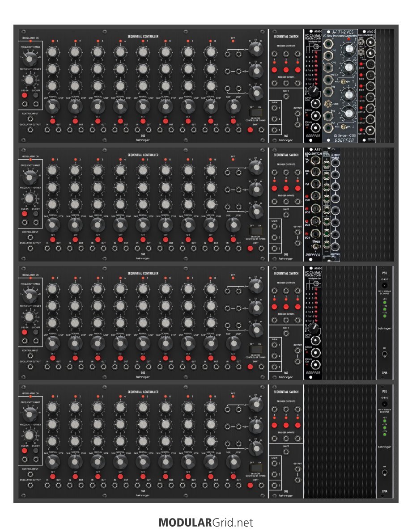The image size is (412, 532).
Task: Click the 128/17/8 output jack on A160-2 divider
Action: (x=370, y=129)
